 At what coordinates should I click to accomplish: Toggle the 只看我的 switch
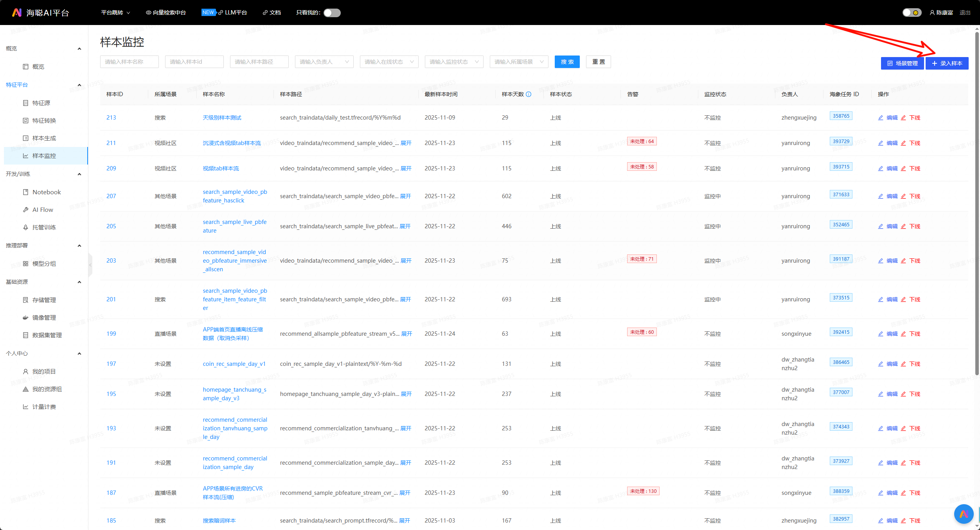tap(332, 13)
